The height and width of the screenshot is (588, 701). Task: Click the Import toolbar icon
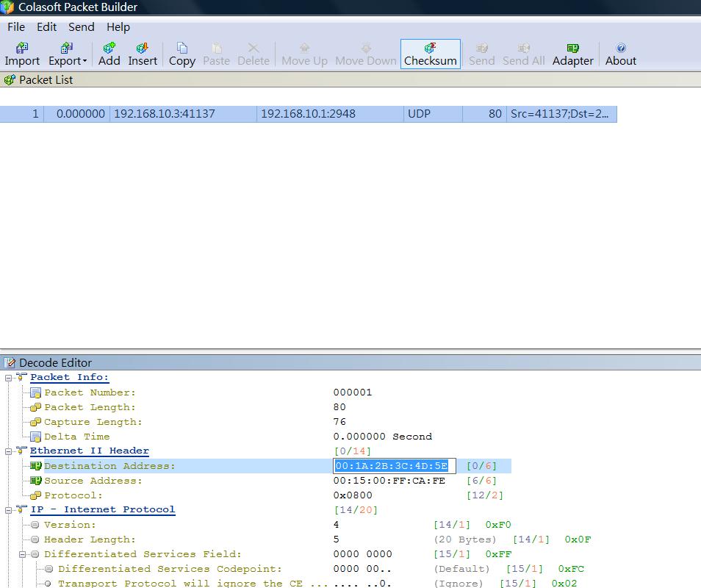(21, 48)
